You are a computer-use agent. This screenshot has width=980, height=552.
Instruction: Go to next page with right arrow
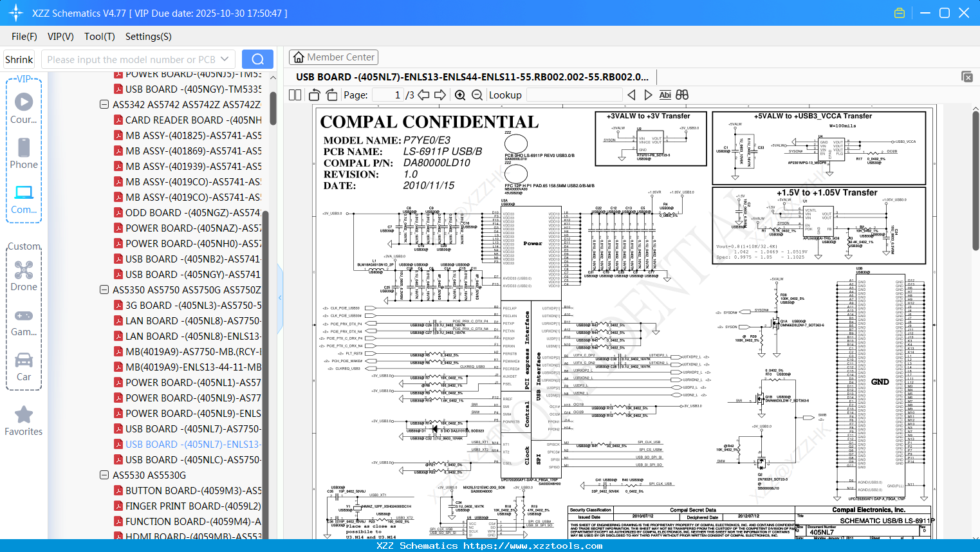(x=440, y=95)
